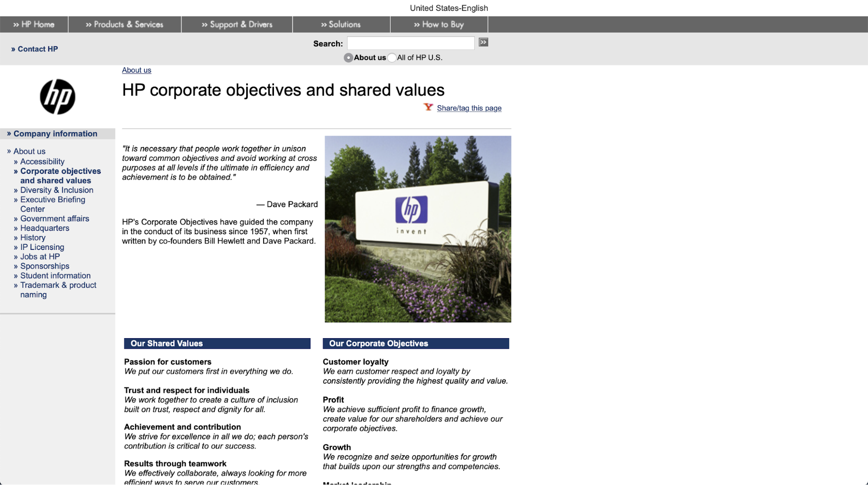Click the About us breadcrumb link

[x=136, y=70]
